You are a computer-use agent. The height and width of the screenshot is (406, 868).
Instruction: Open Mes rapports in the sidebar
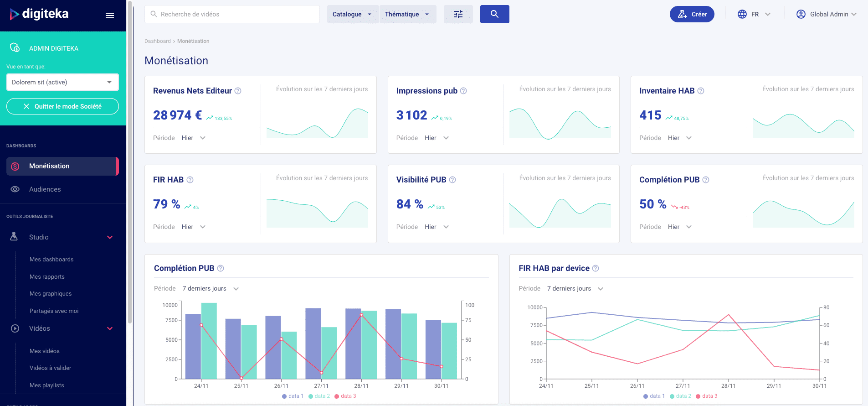coord(47,277)
